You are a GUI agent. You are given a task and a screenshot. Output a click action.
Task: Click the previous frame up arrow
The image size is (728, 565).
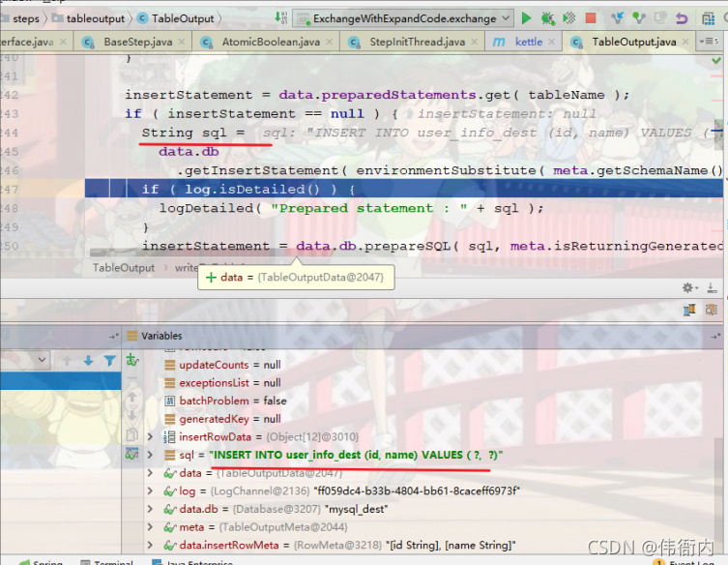(x=67, y=361)
